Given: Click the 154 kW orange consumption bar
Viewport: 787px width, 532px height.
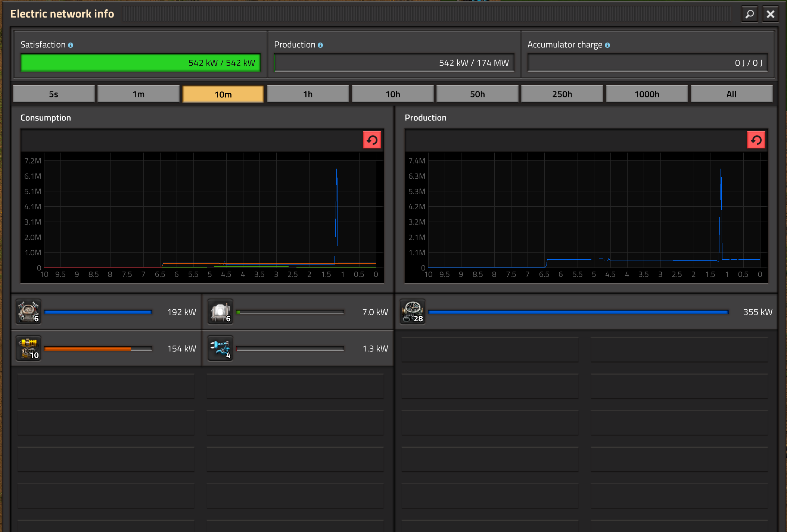Looking at the screenshot, I should click(98, 348).
